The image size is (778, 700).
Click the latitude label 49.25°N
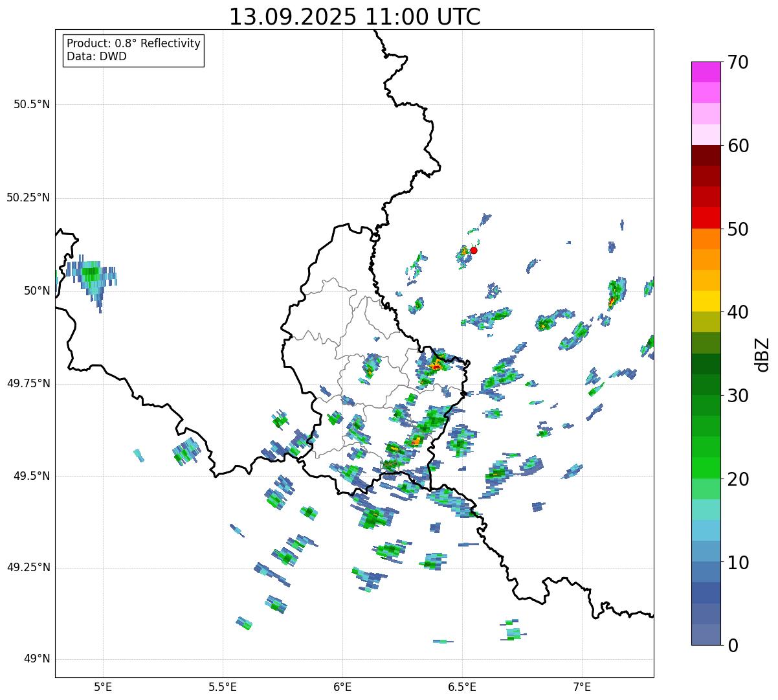click(28, 568)
